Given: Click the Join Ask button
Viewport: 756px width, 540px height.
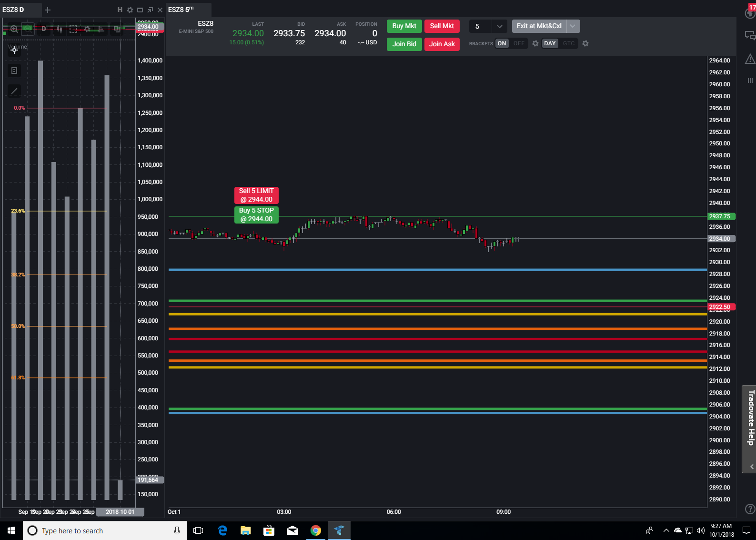Looking at the screenshot, I should [x=442, y=44].
